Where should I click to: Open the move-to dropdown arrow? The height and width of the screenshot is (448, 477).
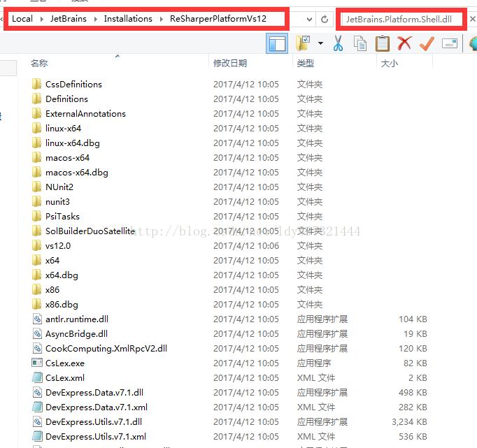pos(320,43)
